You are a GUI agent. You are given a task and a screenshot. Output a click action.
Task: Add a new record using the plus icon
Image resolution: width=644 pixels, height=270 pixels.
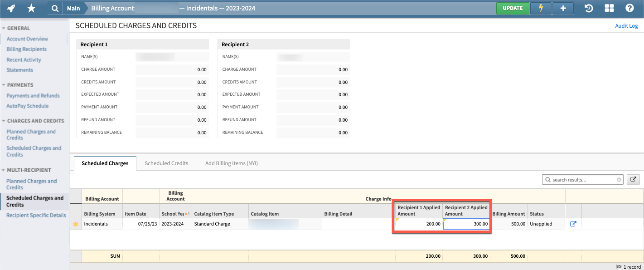pos(563,8)
